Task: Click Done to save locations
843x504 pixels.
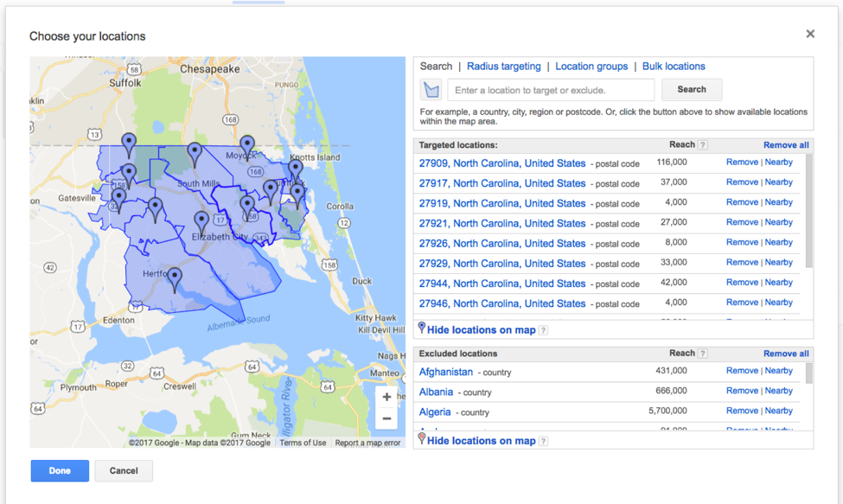Action: pyautogui.click(x=60, y=470)
